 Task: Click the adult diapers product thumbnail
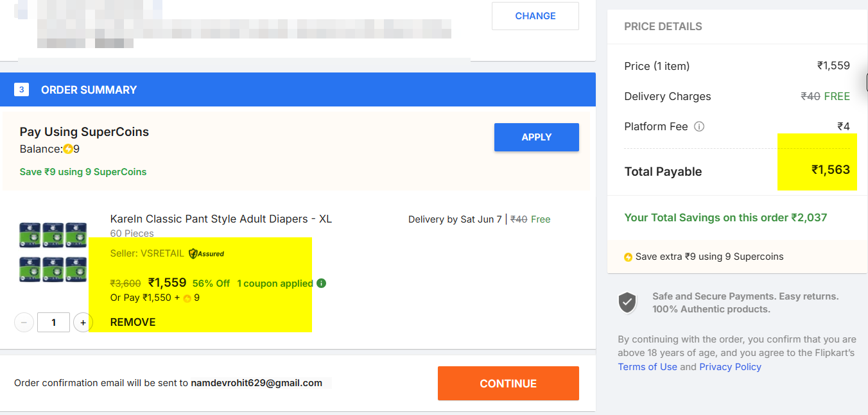coord(53,252)
